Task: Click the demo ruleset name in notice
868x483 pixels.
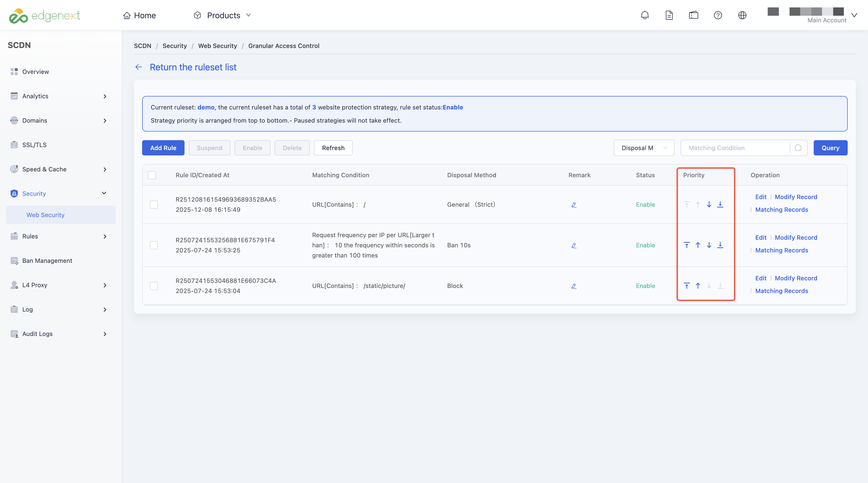Action: coord(206,107)
